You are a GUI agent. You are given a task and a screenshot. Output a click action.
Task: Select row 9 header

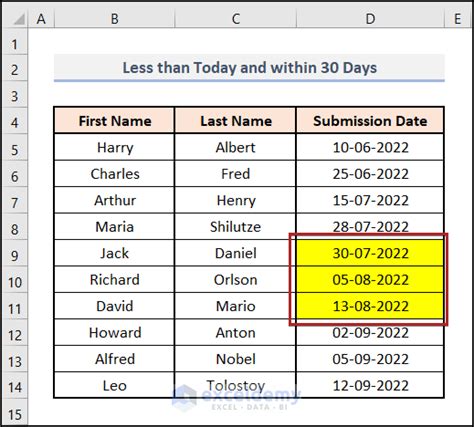pyautogui.click(x=15, y=256)
